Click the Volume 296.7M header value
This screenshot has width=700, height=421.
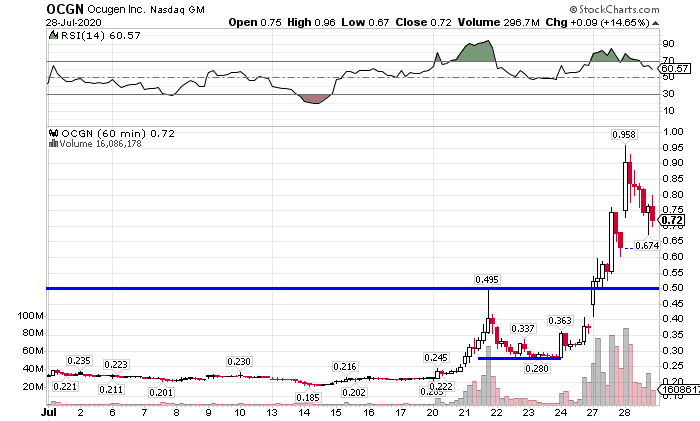[x=499, y=22]
